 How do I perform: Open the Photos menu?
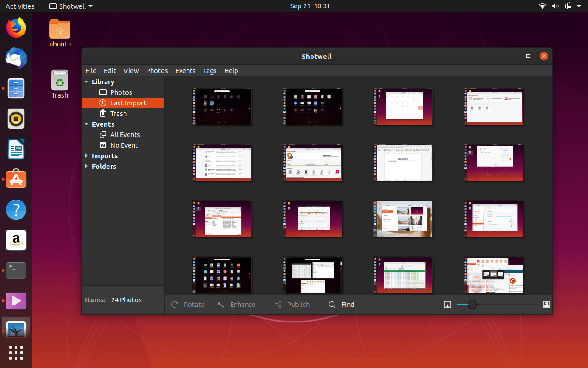pos(157,70)
